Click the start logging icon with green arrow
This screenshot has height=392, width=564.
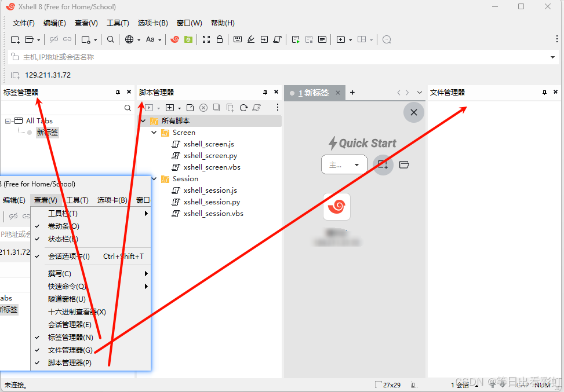(x=296, y=39)
